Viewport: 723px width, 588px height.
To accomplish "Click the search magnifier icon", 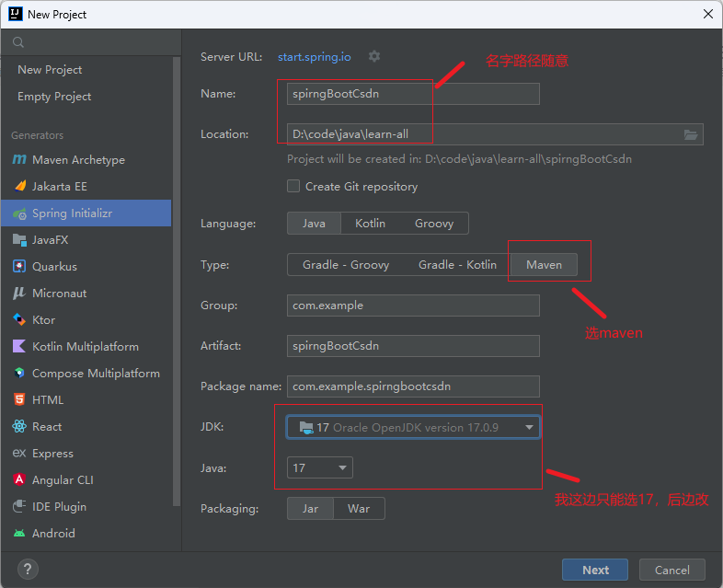I will point(18,42).
